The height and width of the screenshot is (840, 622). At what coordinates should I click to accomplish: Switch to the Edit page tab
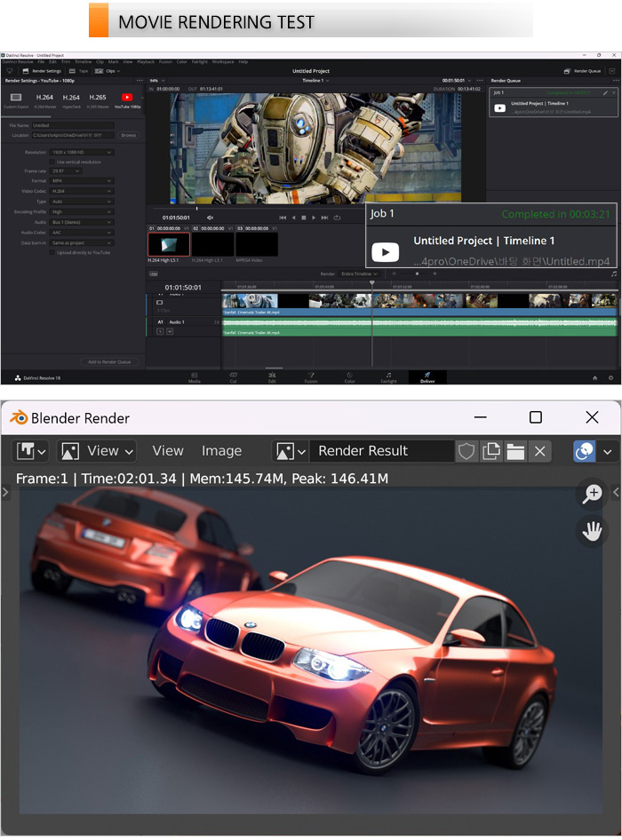pyautogui.click(x=272, y=377)
